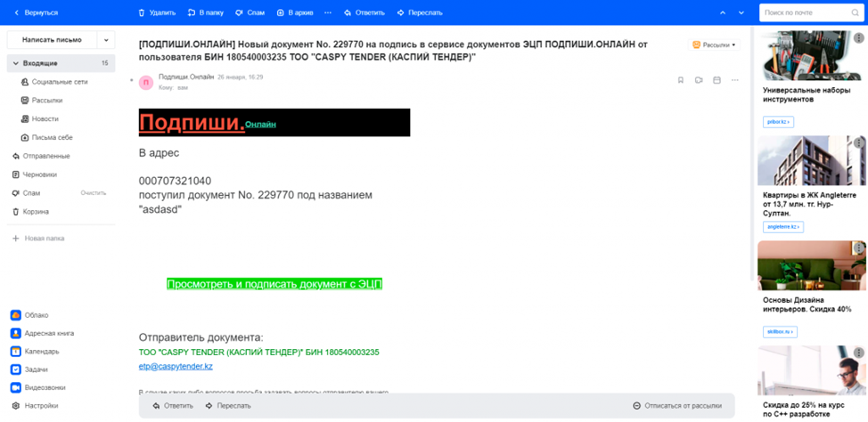Click the Подпиши.Онлайн logo banner
868x422 pixels.
(274, 123)
